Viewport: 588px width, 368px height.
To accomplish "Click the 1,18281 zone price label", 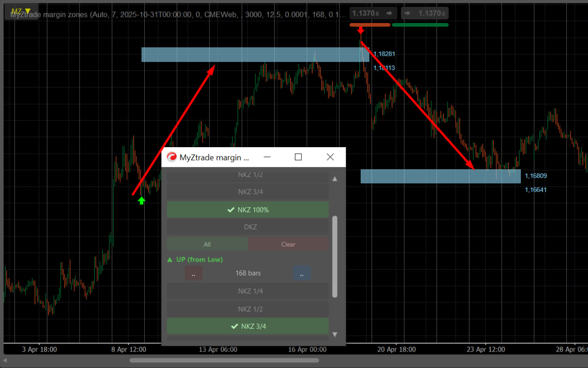I will click(384, 54).
